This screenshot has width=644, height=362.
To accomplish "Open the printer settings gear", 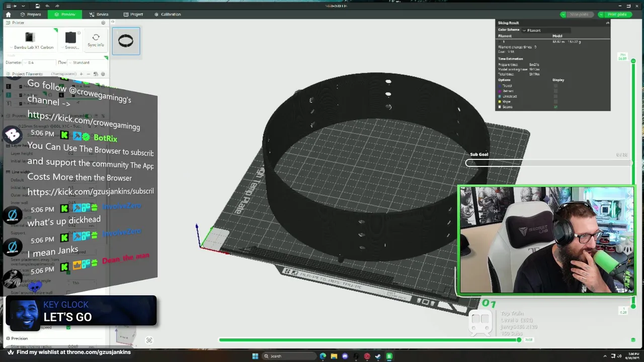I will [103, 23].
